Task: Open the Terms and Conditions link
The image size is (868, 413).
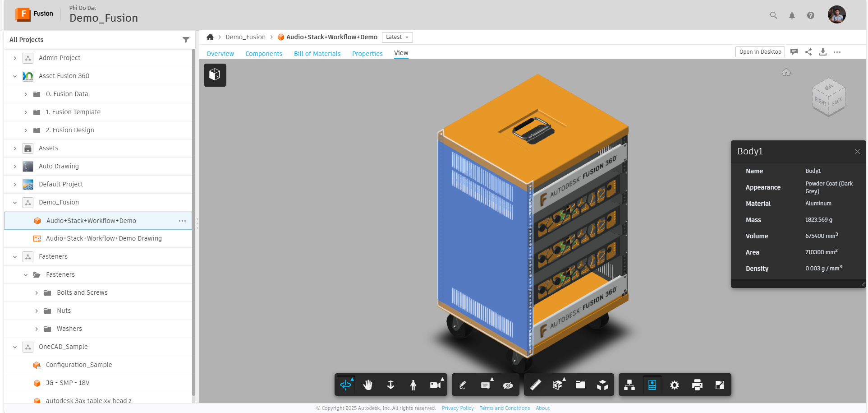Action: coord(505,408)
